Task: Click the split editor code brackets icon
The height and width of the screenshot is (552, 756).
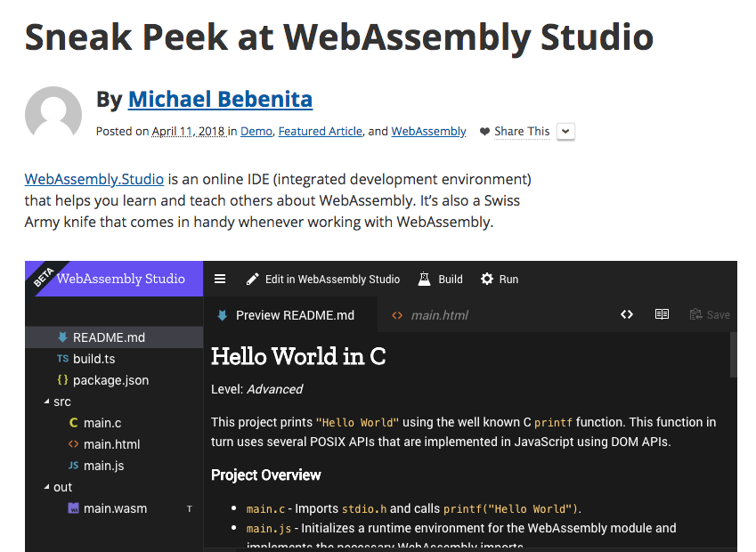Action: point(627,315)
